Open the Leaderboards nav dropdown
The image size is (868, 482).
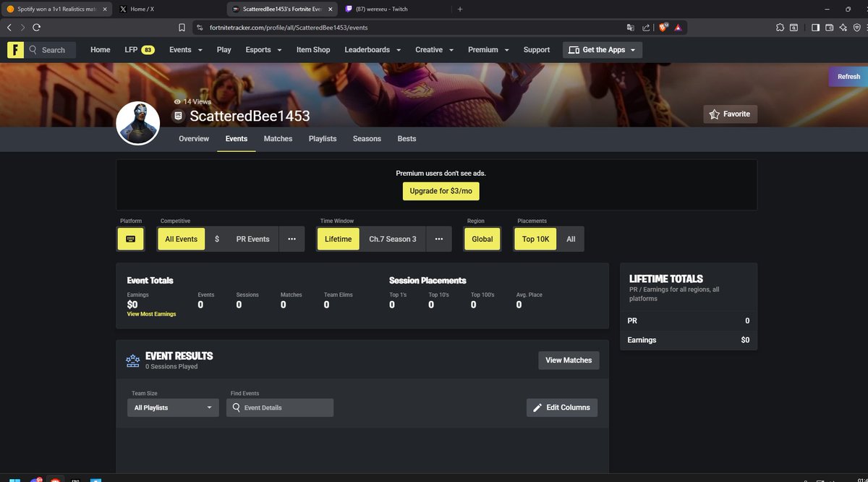pos(373,50)
